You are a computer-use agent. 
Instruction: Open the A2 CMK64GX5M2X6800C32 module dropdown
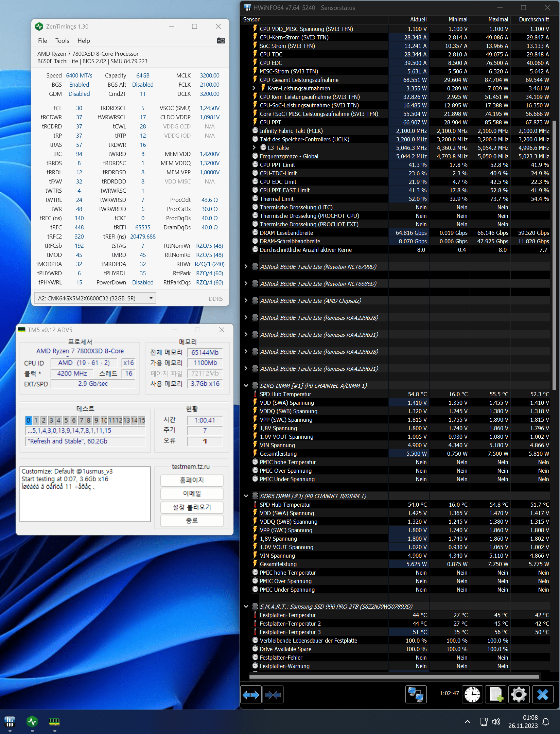tap(95, 298)
